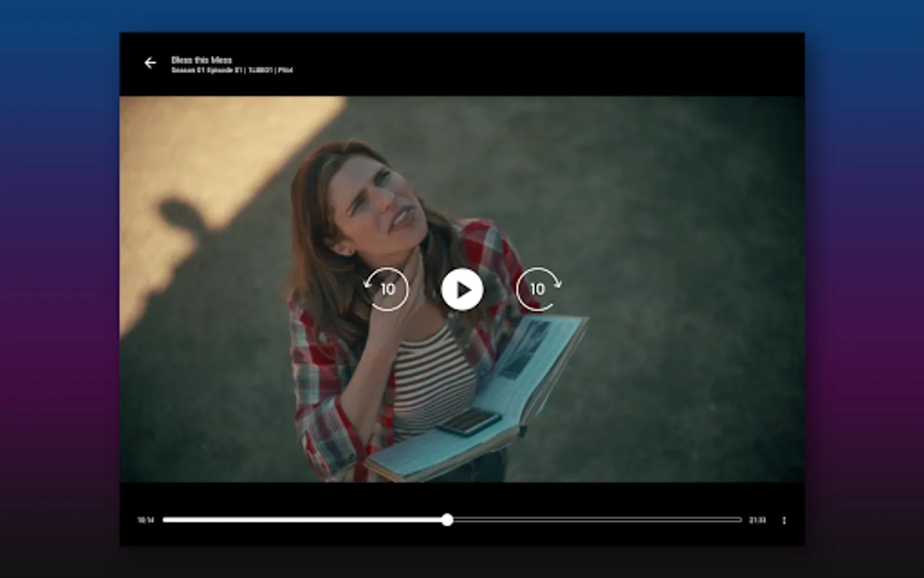Play the paused video
924x578 pixels.
pyautogui.click(x=462, y=290)
